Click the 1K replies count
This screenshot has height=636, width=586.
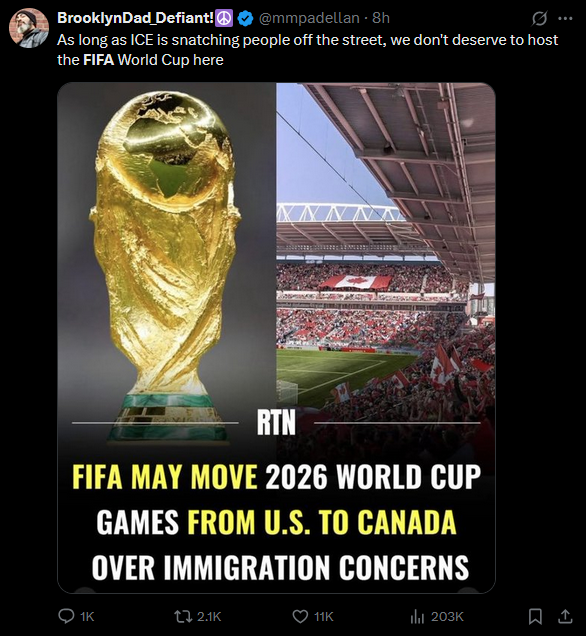click(x=87, y=617)
